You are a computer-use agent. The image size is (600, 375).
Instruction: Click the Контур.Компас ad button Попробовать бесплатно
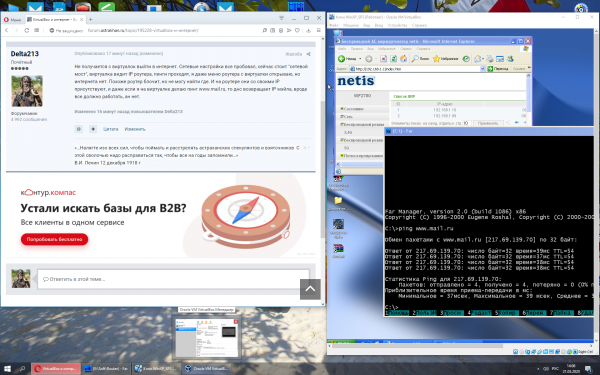54,239
